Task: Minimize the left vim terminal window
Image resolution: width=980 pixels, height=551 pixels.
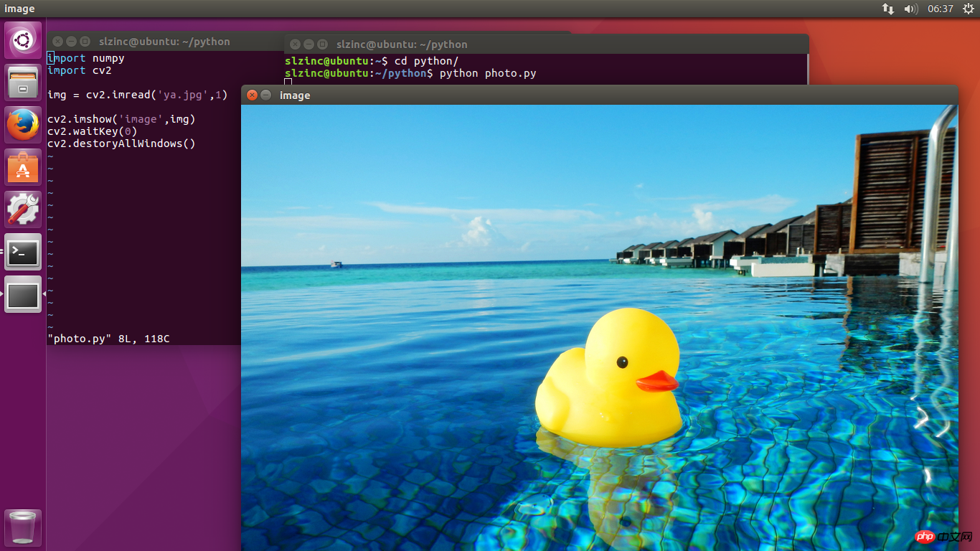Action: click(x=71, y=42)
